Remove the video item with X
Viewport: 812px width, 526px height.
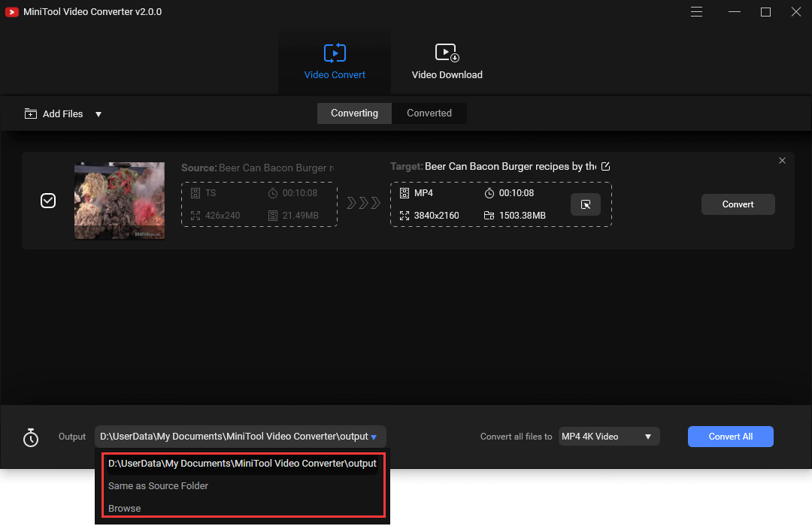[782, 161]
